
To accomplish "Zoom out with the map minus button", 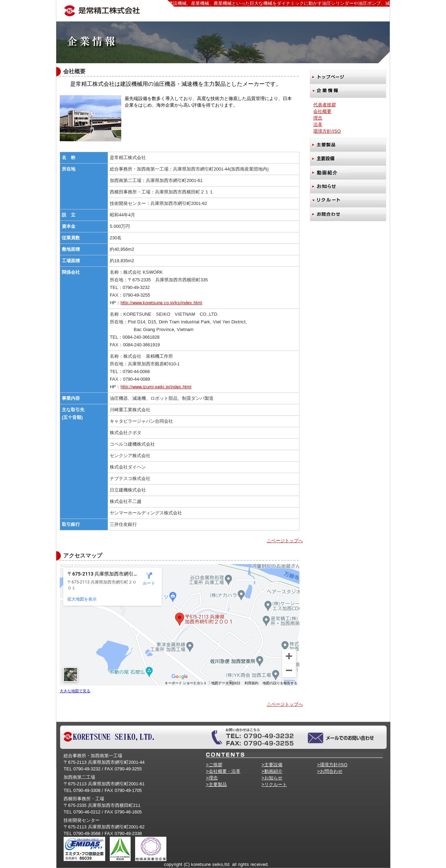I will (289, 670).
